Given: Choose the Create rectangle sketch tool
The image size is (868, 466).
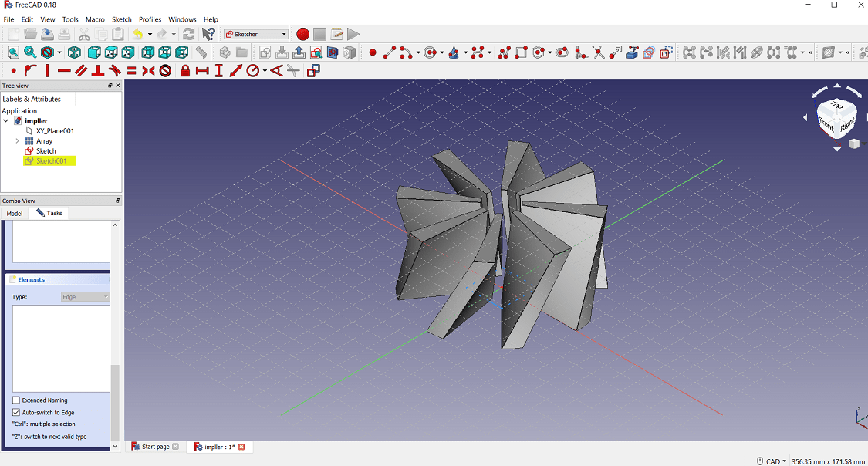Looking at the screenshot, I should point(522,52).
